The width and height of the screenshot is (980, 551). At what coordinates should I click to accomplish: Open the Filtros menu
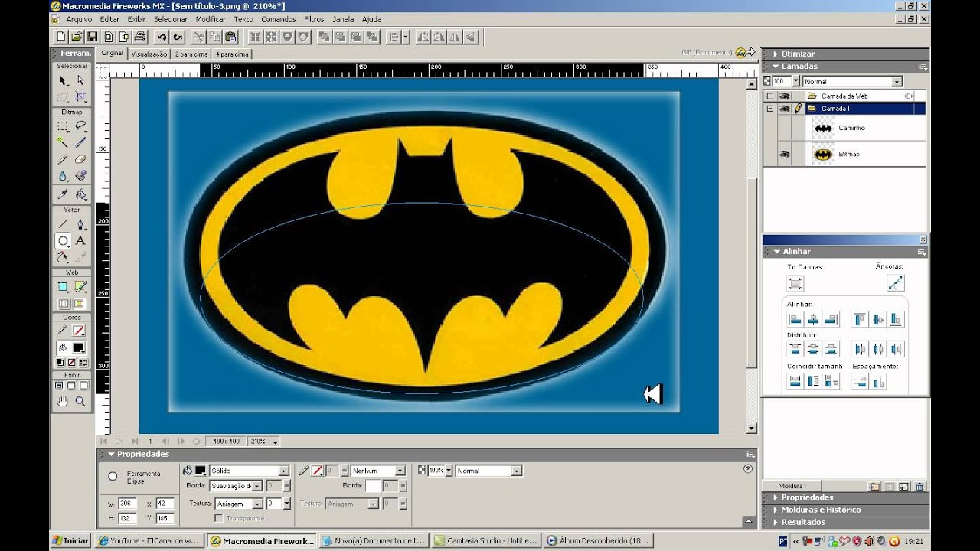tap(314, 19)
